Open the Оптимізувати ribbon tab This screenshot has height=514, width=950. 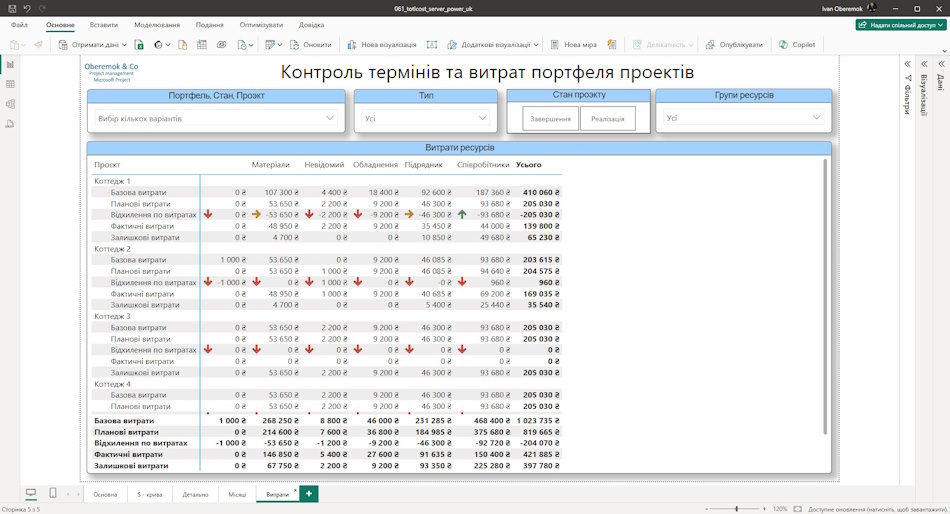click(261, 25)
